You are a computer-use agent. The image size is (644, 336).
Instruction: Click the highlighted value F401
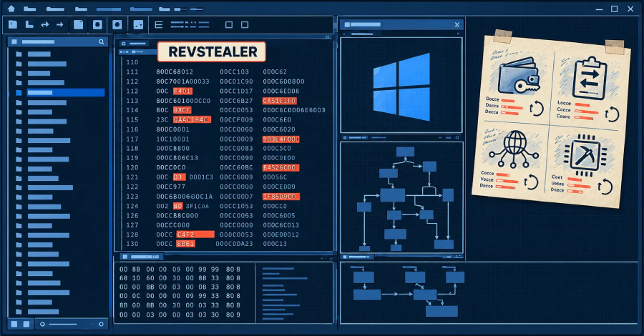click(182, 91)
